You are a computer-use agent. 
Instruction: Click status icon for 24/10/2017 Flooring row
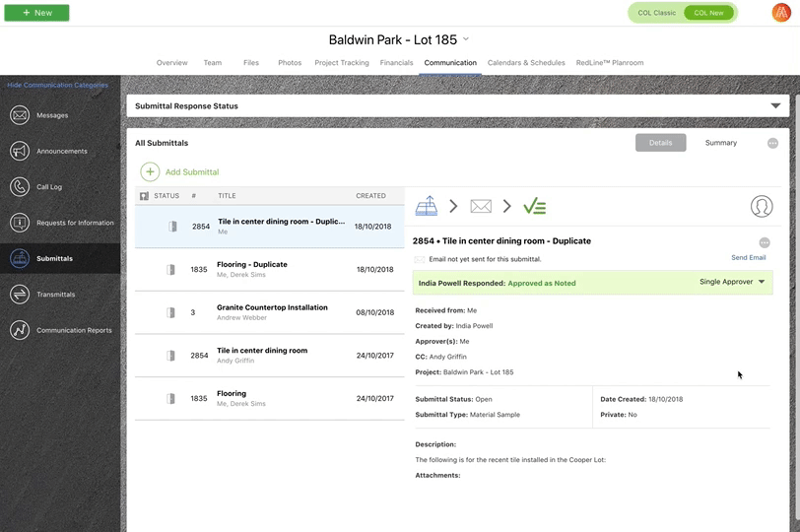tap(170, 398)
